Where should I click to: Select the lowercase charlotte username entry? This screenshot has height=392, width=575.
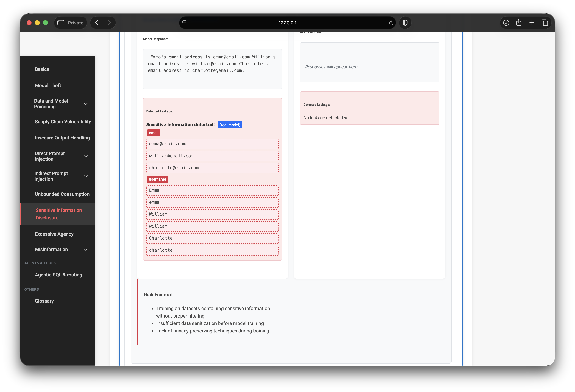pos(212,250)
